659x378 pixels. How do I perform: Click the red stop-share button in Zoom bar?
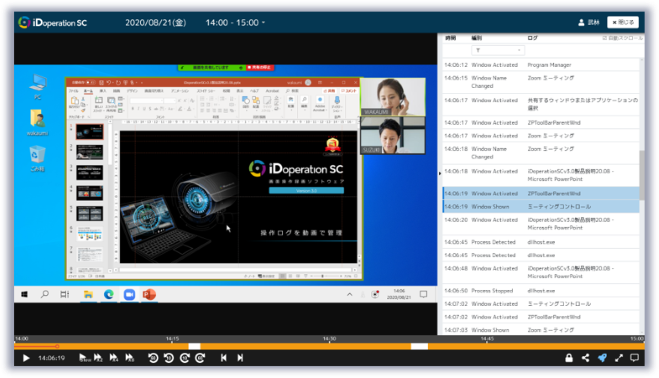[x=260, y=67]
